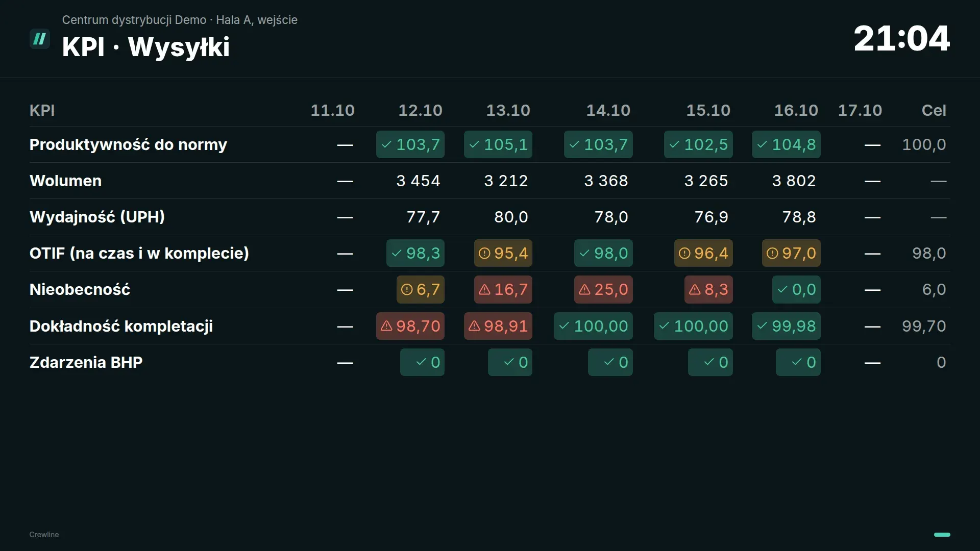Click the Nieobecność row label
Screen dimensions: 980x551
pyautogui.click(x=80, y=289)
